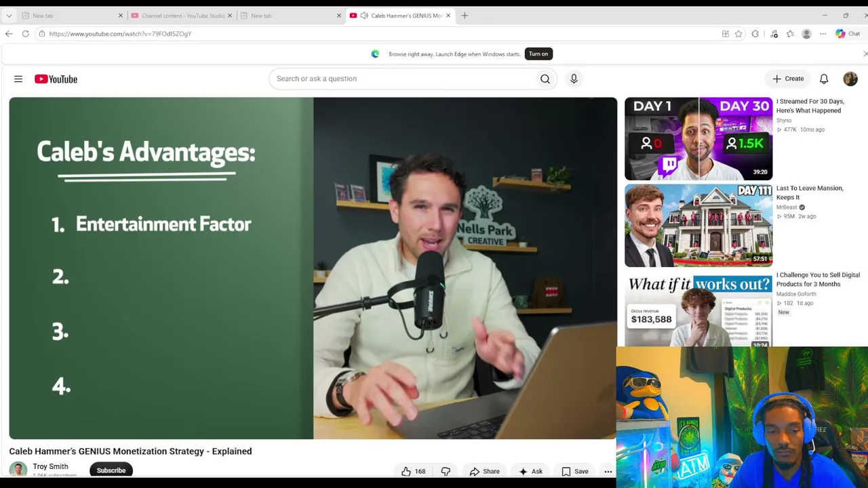Open more actions for the video

608,471
